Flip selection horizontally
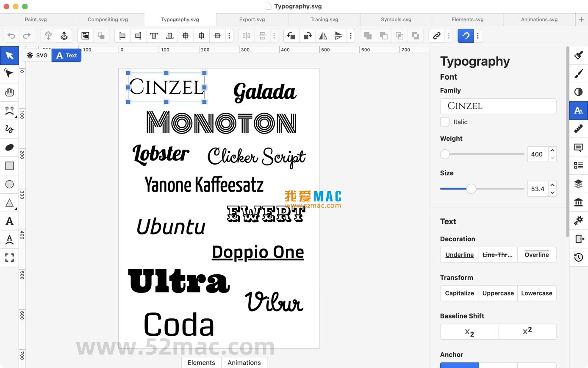This screenshot has height=368, width=588. 323,36
